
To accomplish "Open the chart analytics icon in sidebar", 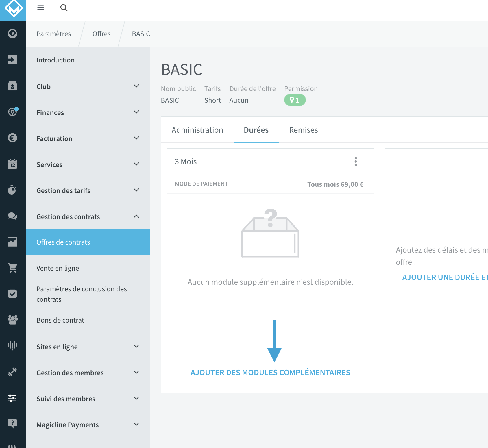I will tap(12, 242).
